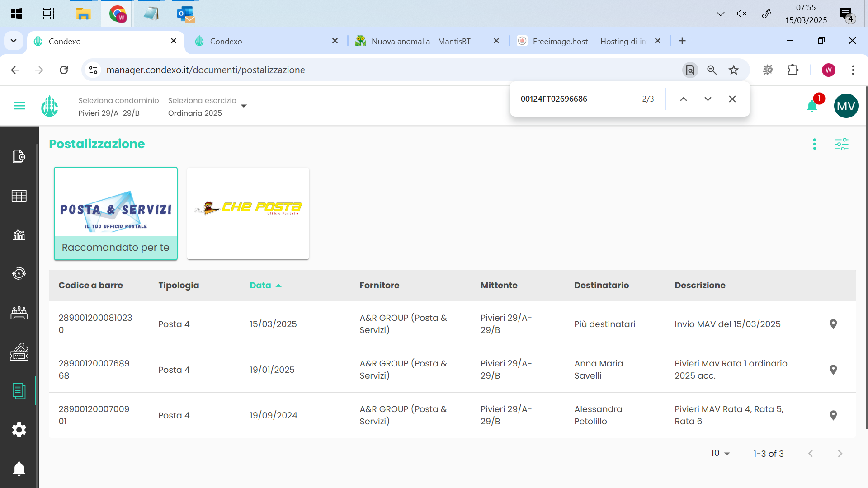Screen dimensions: 868x488
Task: Open the green three-dots options menu
Action: point(815,144)
